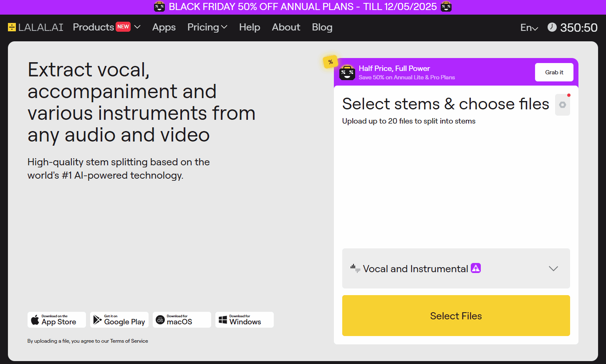Download the Windows desktop app
This screenshot has height=364, width=606.
pyautogui.click(x=245, y=320)
